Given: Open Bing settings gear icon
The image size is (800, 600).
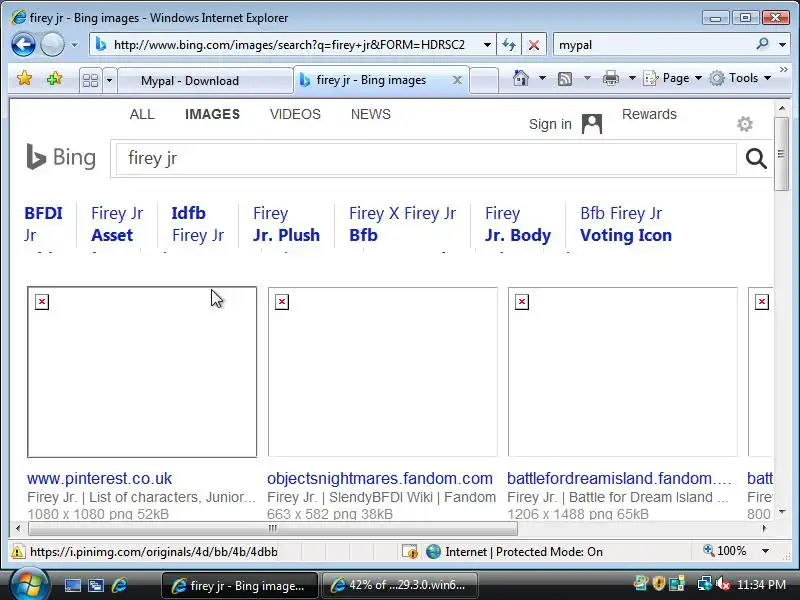Looking at the screenshot, I should 745,123.
